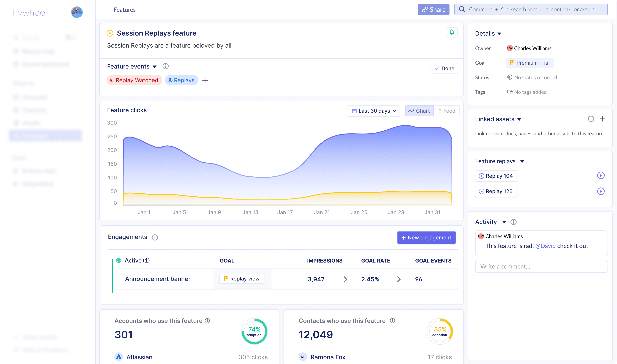The image size is (617, 364).
Task: Click the Feature clicks chart title
Action: coord(127,110)
